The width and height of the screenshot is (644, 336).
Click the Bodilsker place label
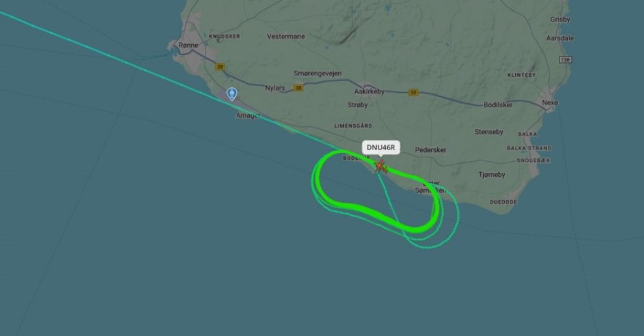498,105
